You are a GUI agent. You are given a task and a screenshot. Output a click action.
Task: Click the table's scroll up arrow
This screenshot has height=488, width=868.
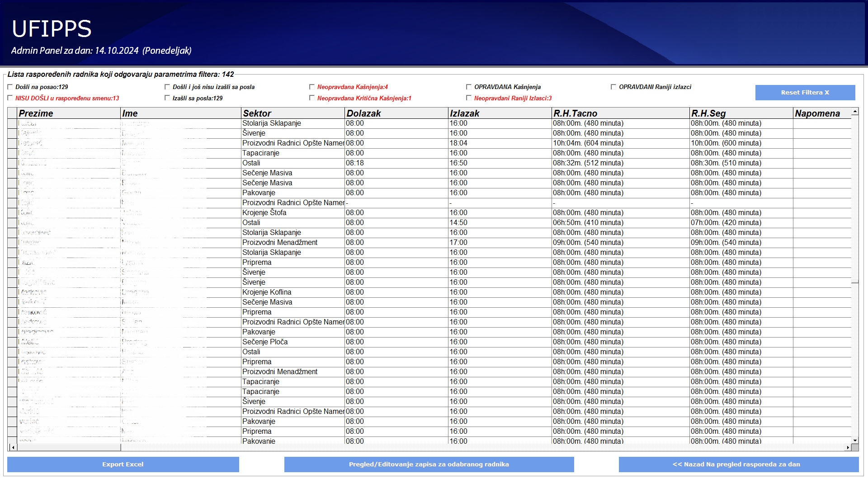[855, 111]
